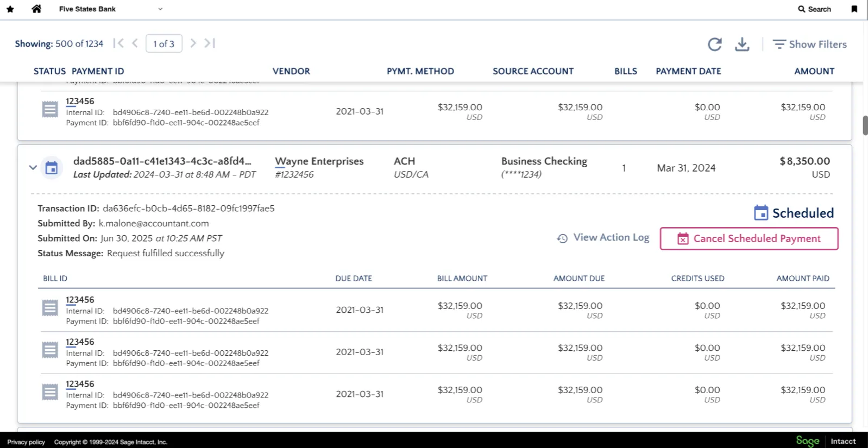Click submitter email k.malone@accountant.com

tap(154, 224)
